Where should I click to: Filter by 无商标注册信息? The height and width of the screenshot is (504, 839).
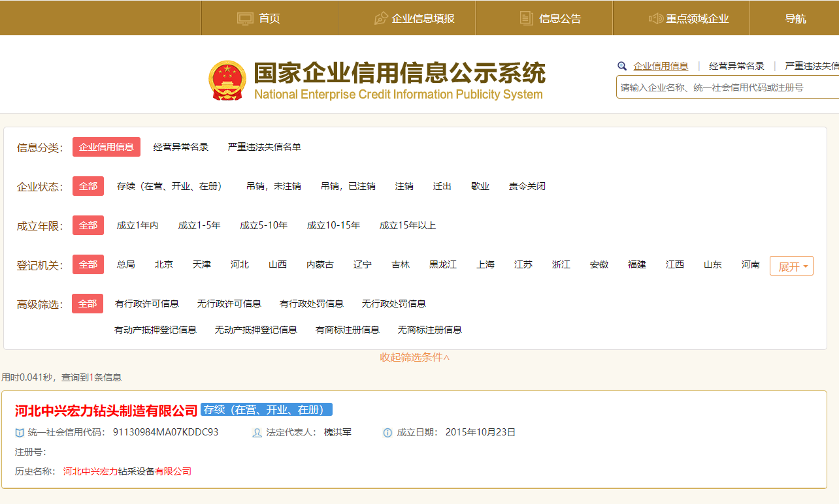430,330
